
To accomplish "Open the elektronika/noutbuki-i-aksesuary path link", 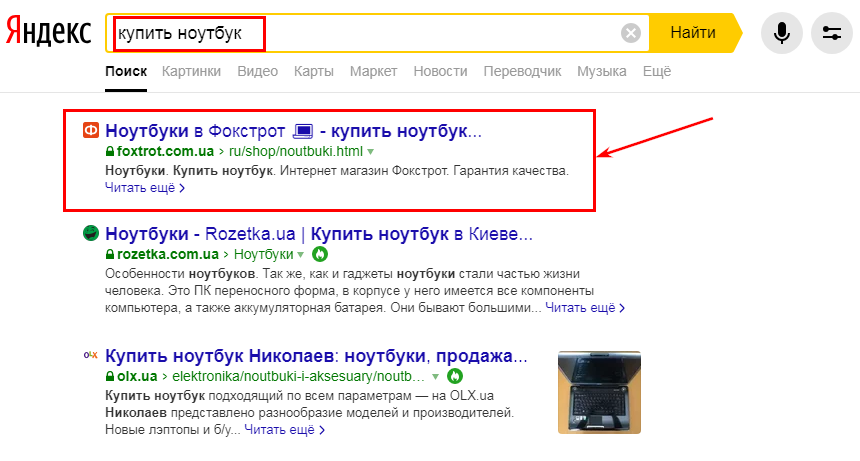I will (298, 376).
